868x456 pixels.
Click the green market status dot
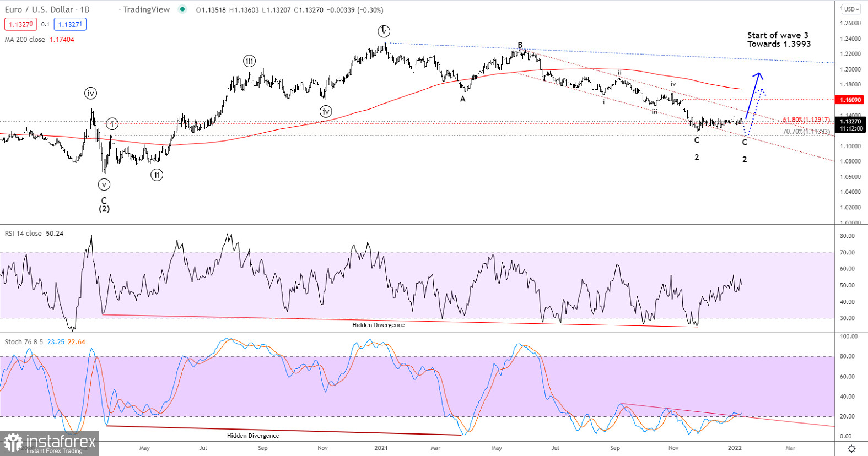tap(182, 9)
